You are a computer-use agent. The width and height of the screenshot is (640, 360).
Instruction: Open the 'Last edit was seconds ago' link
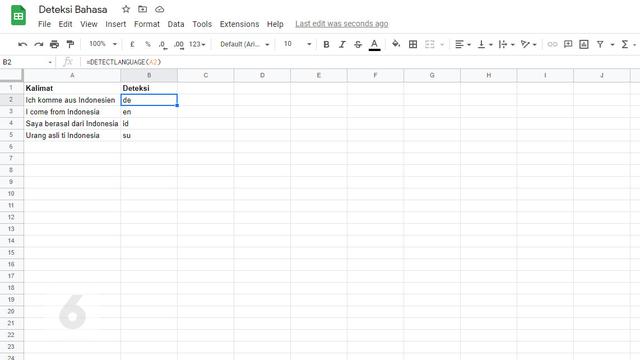(342, 24)
